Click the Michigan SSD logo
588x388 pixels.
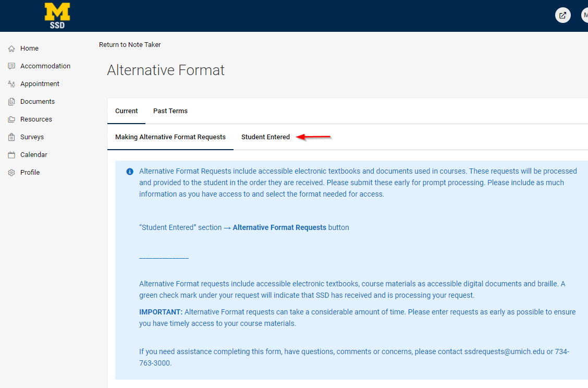pyautogui.click(x=57, y=16)
